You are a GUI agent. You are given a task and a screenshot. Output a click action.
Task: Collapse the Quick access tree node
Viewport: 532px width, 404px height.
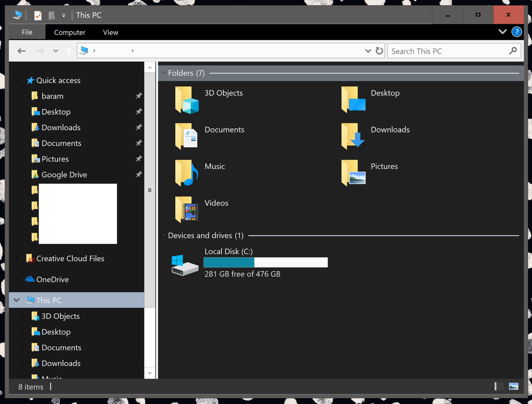point(16,80)
